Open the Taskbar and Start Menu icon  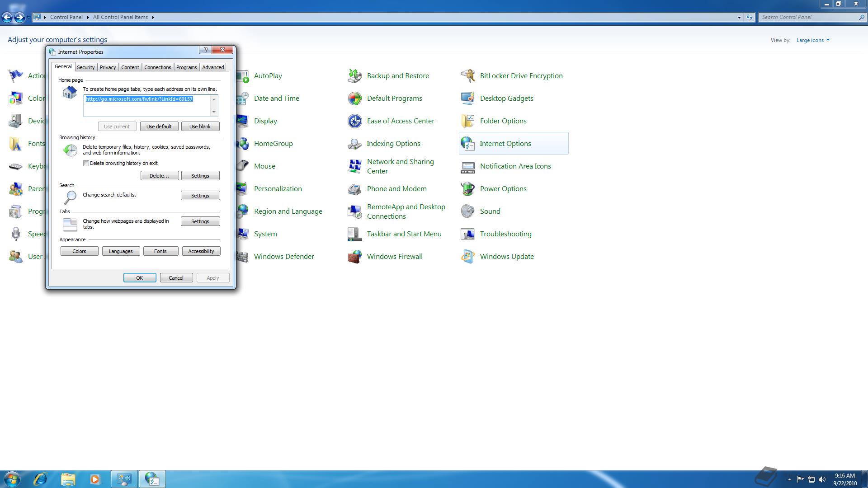pyautogui.click(x=355, y=234)
